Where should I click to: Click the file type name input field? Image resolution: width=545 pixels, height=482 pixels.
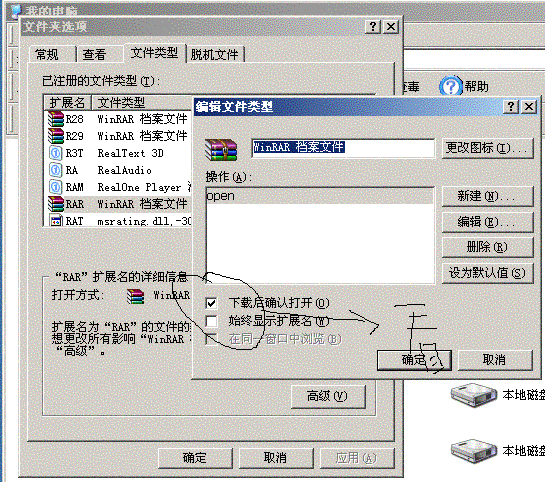(x=343, y=148)
